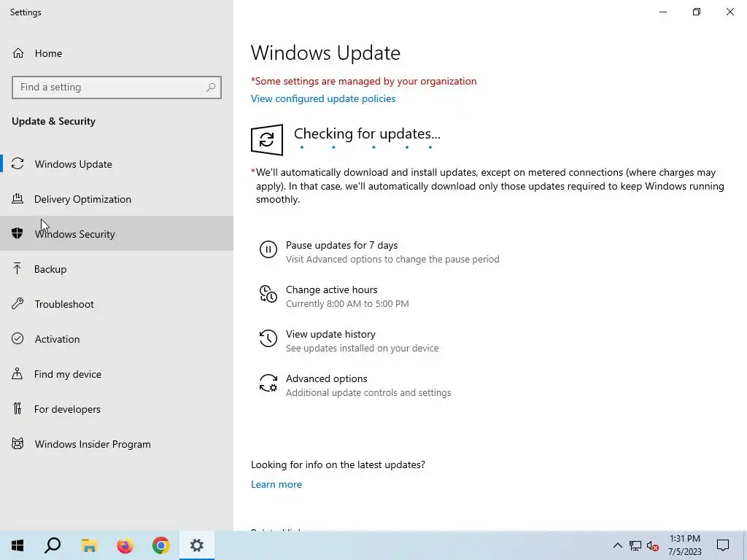Click Pause updates for 7 days
Image resolution: width=747 pixels, height=560 pixels.
click(x=379, y=252)
